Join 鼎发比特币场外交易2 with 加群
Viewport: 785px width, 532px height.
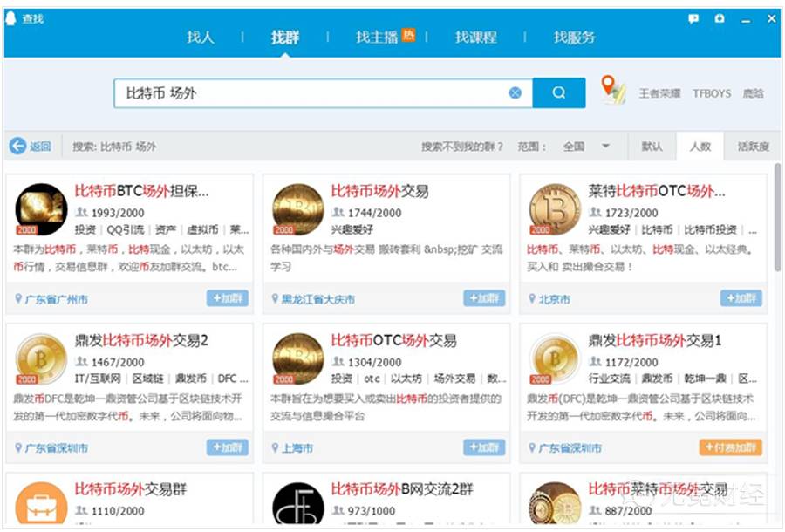pyautogui.click(x=228, y=447)
